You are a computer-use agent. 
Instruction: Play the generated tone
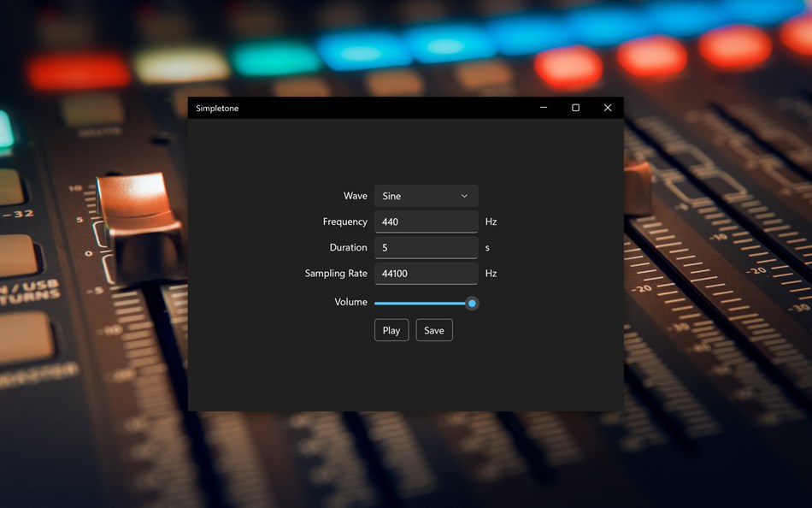coord(391,330)
